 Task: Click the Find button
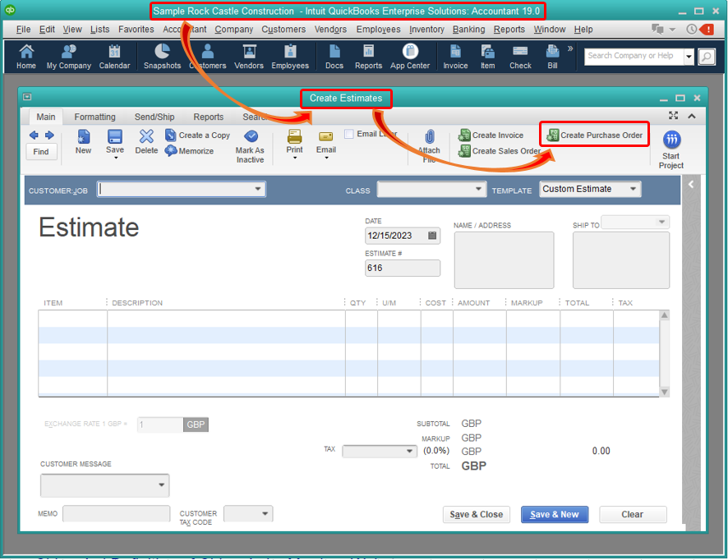(41, 152)
